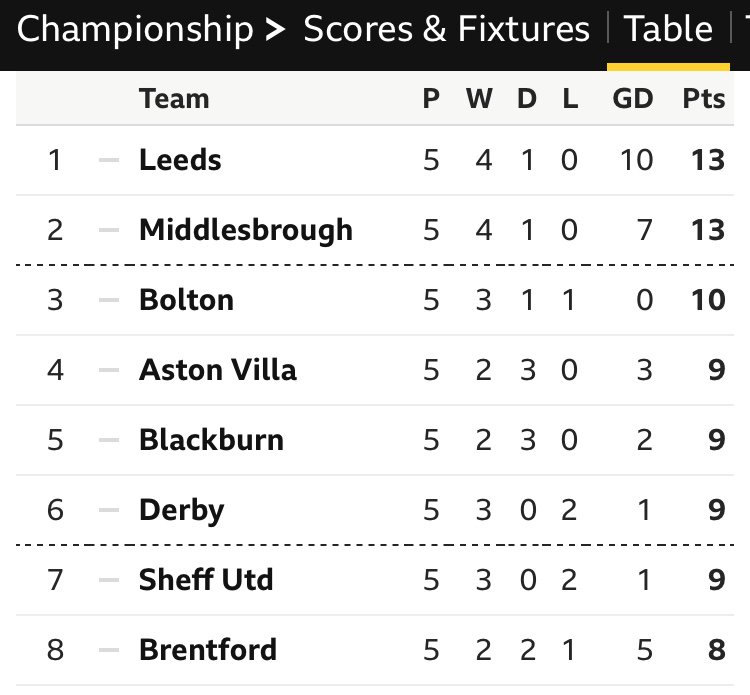This screenshot has height=695, width=750.
Task: Click Leeds points value 13
Action: pyautogui.click(x=708, y=160)
